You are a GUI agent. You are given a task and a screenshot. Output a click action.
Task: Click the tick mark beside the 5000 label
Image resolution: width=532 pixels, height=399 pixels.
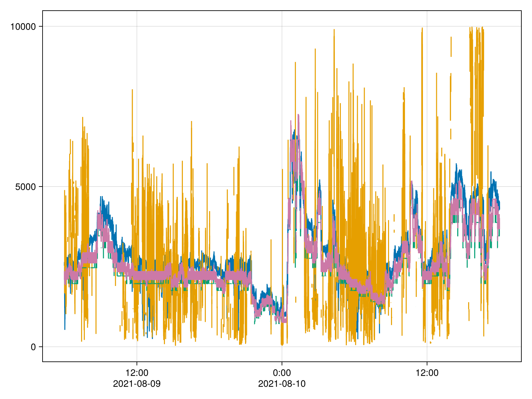coord(41,187)
